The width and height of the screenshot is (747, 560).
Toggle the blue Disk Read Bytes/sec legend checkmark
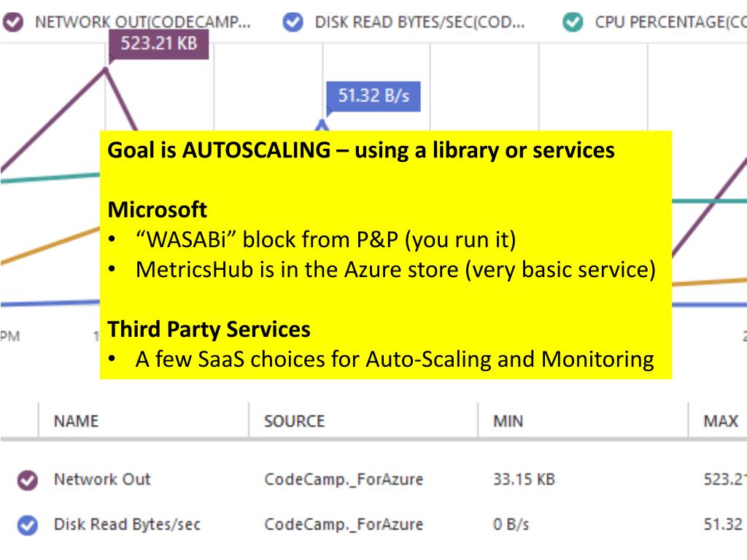(293, 22)
